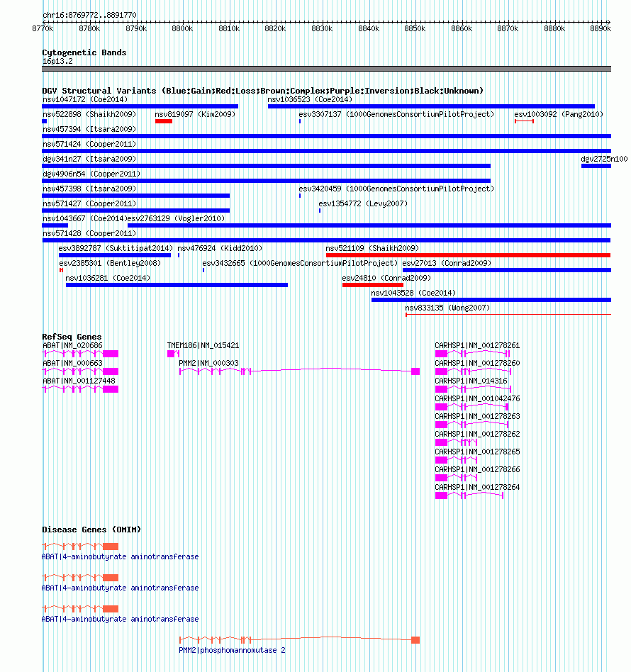Click the red esv24810 (Conrad2009) loss bar
Screen dimensions: 631x672
click(x=373, y=285)
